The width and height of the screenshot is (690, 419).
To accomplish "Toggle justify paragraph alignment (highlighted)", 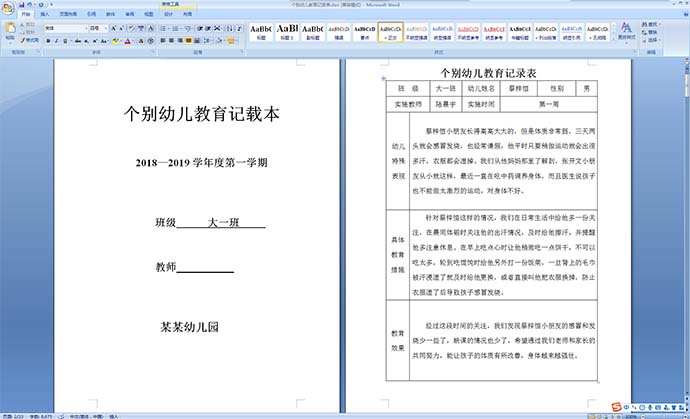I will pyautogui.click(x=188, y=41).
